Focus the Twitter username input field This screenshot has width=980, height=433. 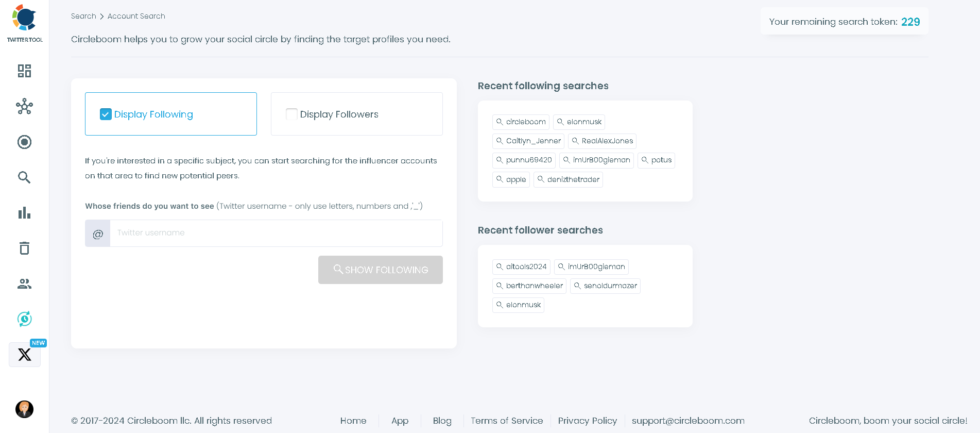pos(276,233)
